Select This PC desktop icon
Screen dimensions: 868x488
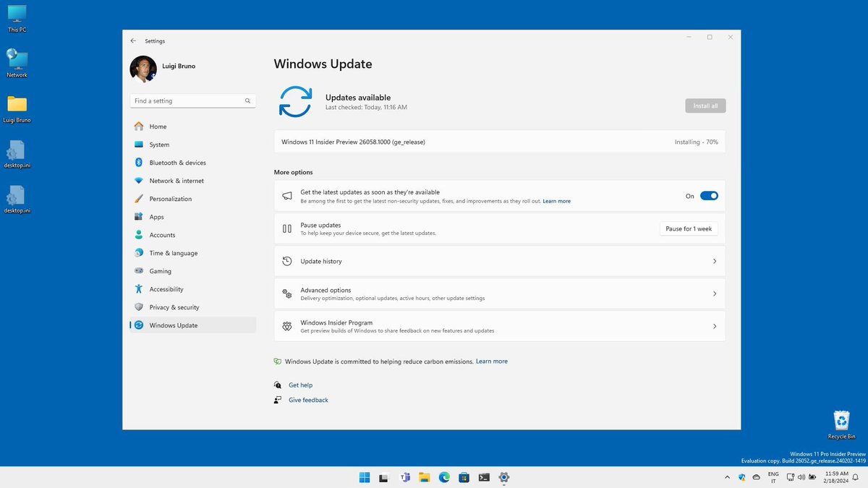(17, 18)
